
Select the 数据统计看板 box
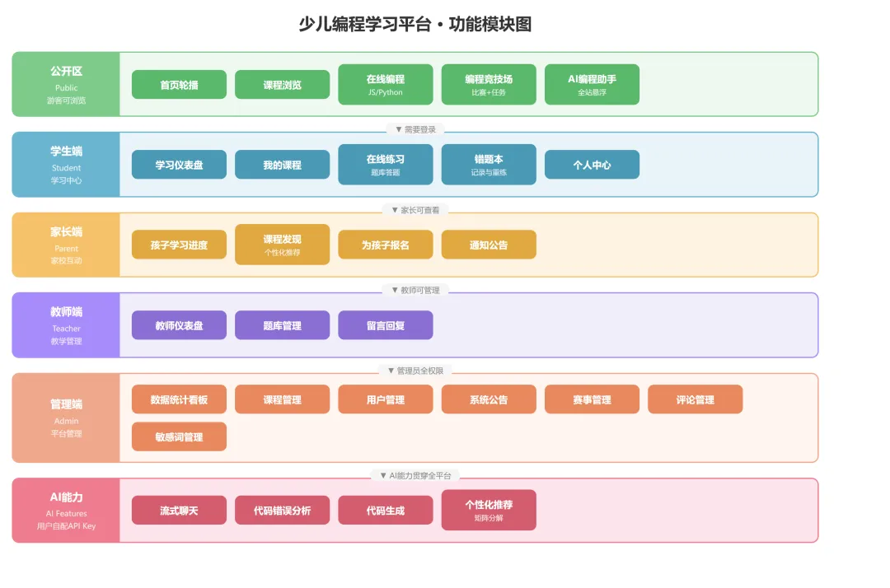pyautogui.click(x=179, y=399)
